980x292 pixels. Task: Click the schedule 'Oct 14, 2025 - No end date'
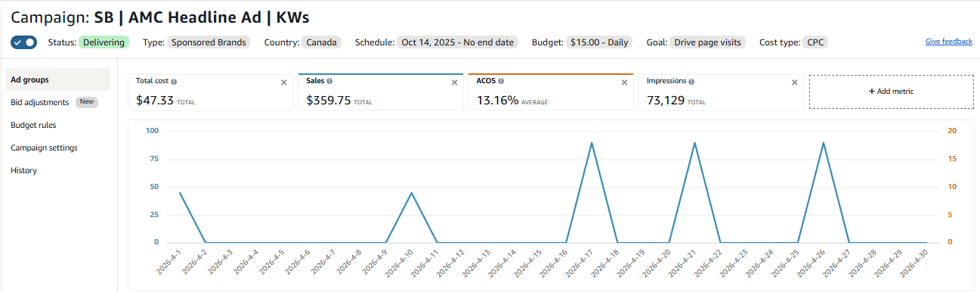458,42
